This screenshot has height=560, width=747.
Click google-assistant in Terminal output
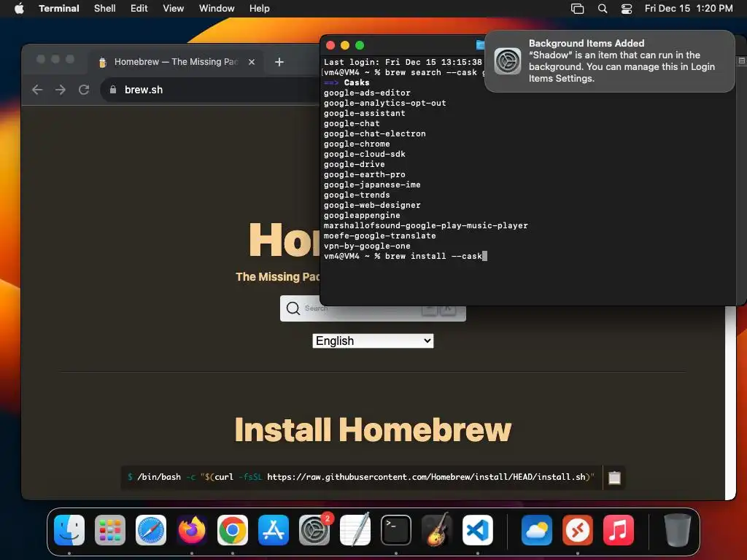coord(365,113)
